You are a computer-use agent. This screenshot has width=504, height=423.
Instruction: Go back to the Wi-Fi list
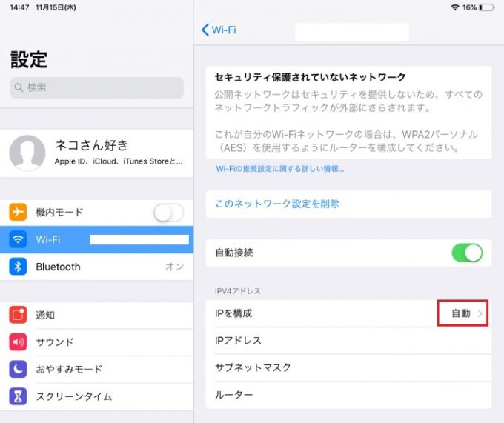(219, 30)
